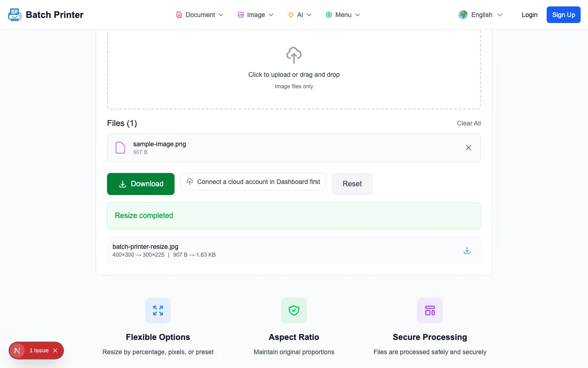Click Connect a cloud account in Dashboard first
Viewport: 588px width, 368px height.
253,182
